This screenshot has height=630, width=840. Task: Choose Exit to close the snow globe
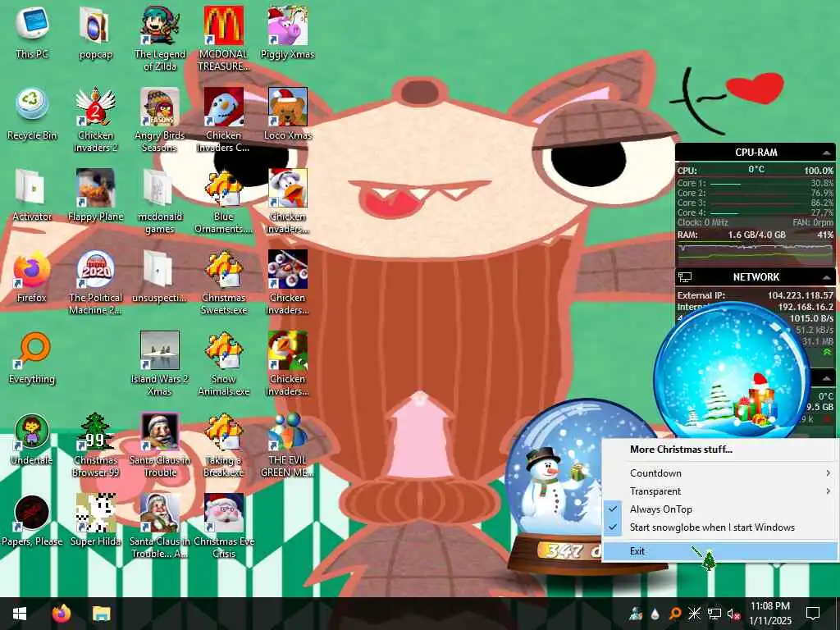[720, 550]
